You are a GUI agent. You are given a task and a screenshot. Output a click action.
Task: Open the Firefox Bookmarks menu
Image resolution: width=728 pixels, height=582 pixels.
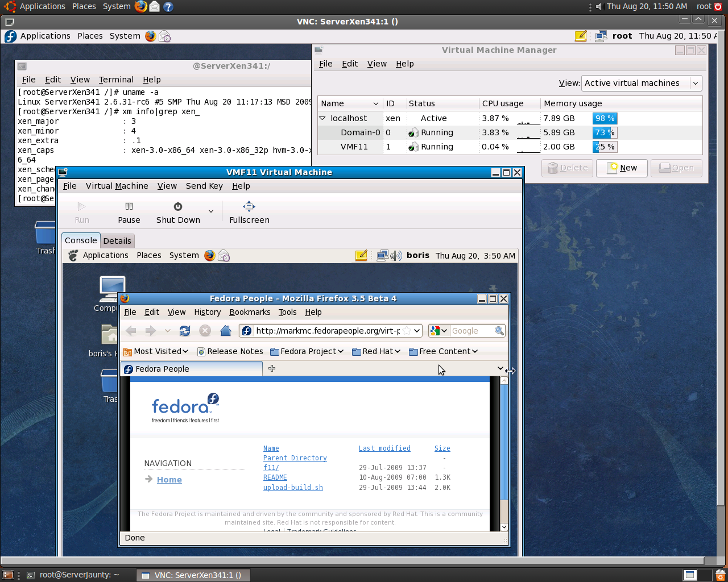coord(250,312)
